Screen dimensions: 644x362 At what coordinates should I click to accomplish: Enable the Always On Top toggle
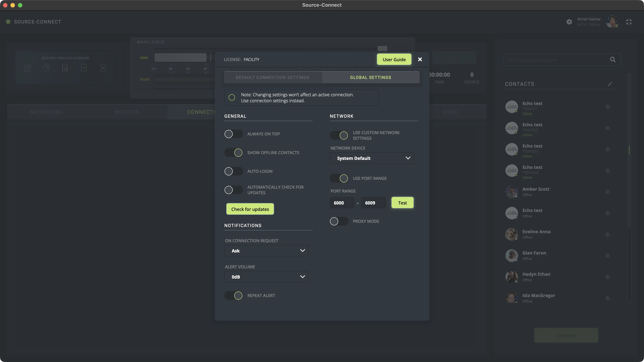tap(233, 134)
